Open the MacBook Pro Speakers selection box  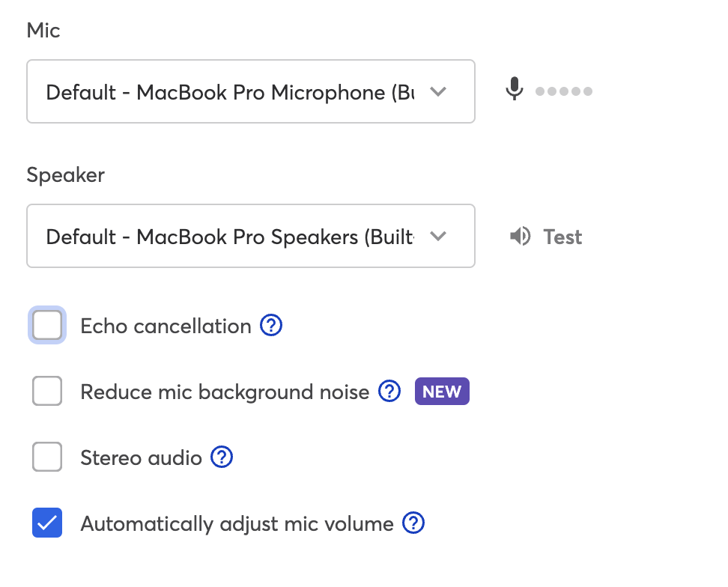click(x=251, y=236)
